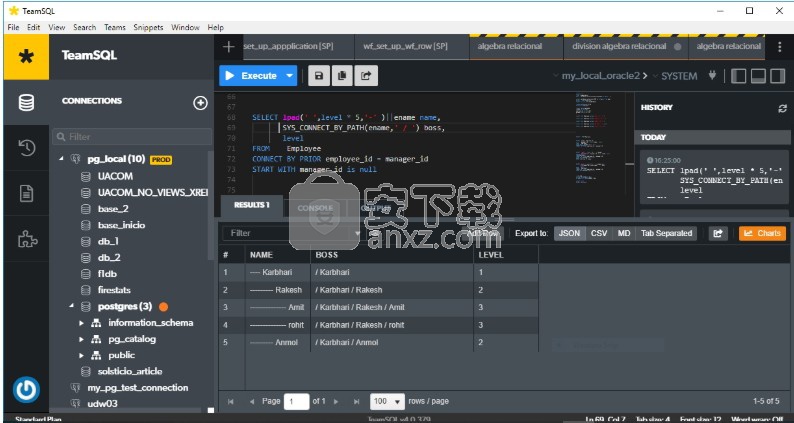Go to first page of results
The image size is (794, 423).
point(230,401)
